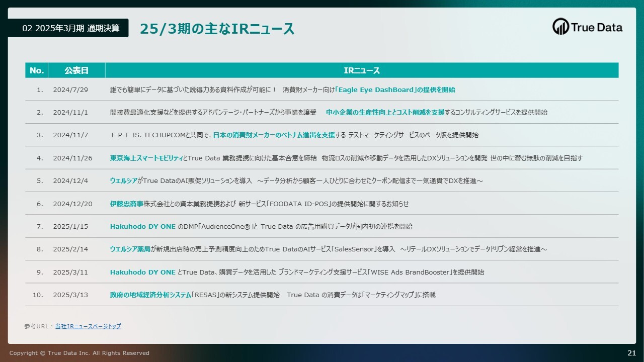Click the highlighted 伊藤忠商事 text
This screenshot has height=362, width=644.
[x=127, y=204]
